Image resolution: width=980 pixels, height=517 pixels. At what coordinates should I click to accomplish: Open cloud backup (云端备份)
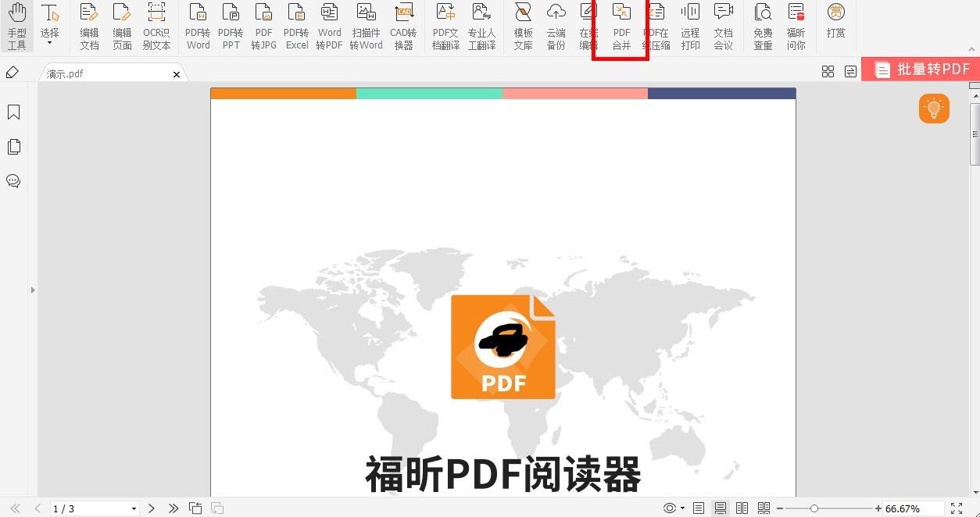pyautogui.click(x=556, y=27)
